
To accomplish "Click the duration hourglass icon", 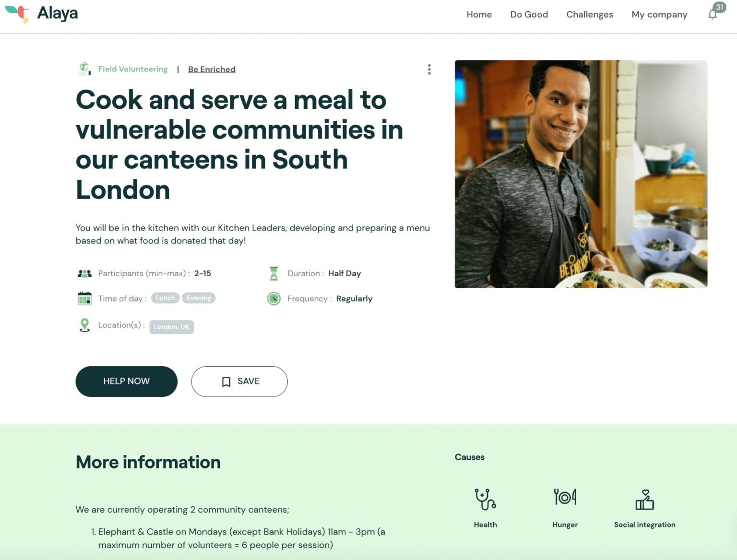I will (273, 273).
